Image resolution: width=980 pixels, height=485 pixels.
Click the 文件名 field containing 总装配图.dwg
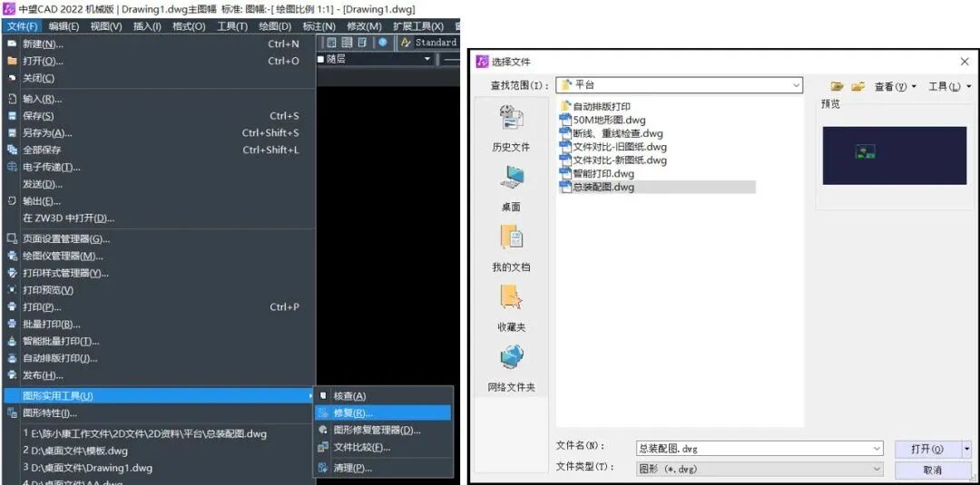(759, 448)
